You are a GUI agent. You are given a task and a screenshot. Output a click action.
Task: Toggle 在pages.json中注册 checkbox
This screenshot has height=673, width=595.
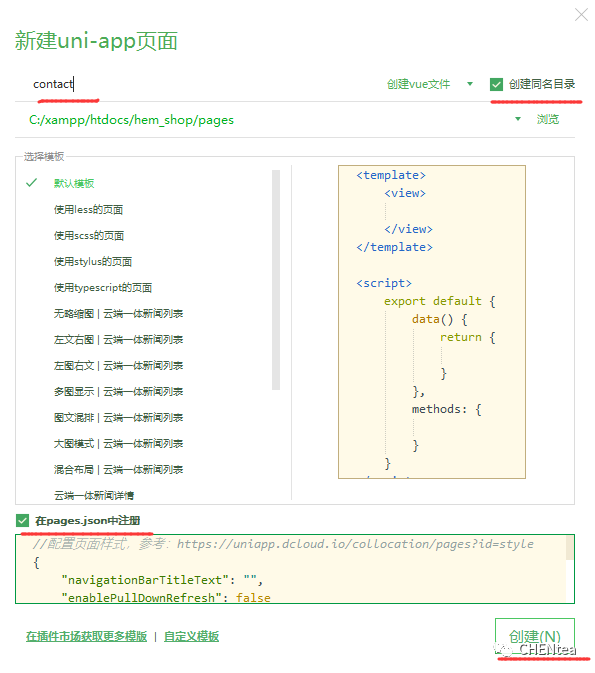22,521
